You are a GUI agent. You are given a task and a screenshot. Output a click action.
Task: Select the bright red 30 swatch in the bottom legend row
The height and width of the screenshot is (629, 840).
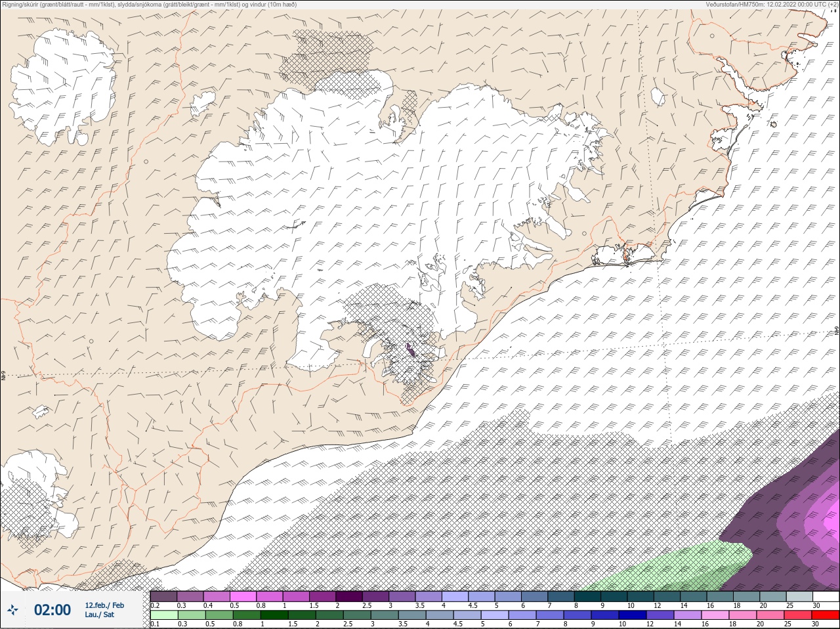click(x=826, y=615)
